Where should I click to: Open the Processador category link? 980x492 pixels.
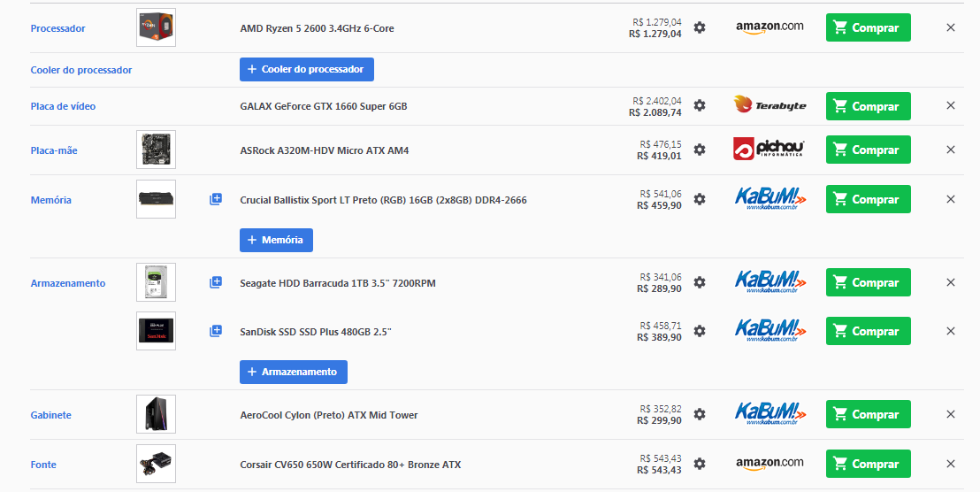click(58, 28)
